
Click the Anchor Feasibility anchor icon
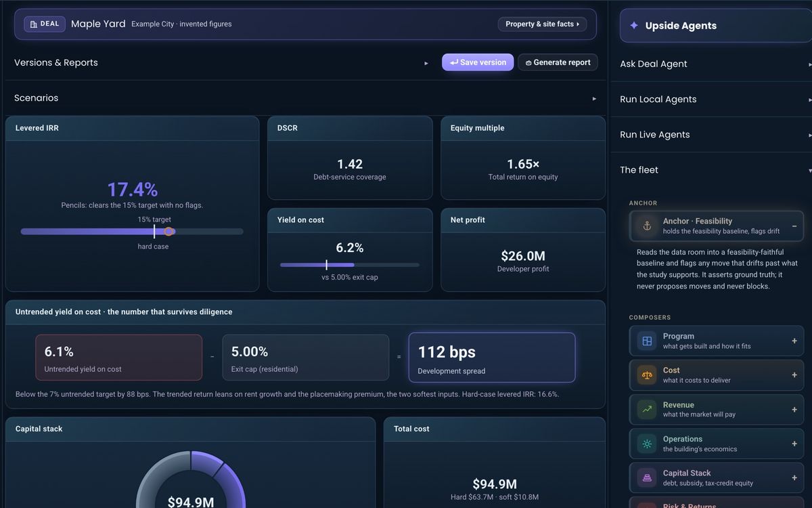[647, 226]
